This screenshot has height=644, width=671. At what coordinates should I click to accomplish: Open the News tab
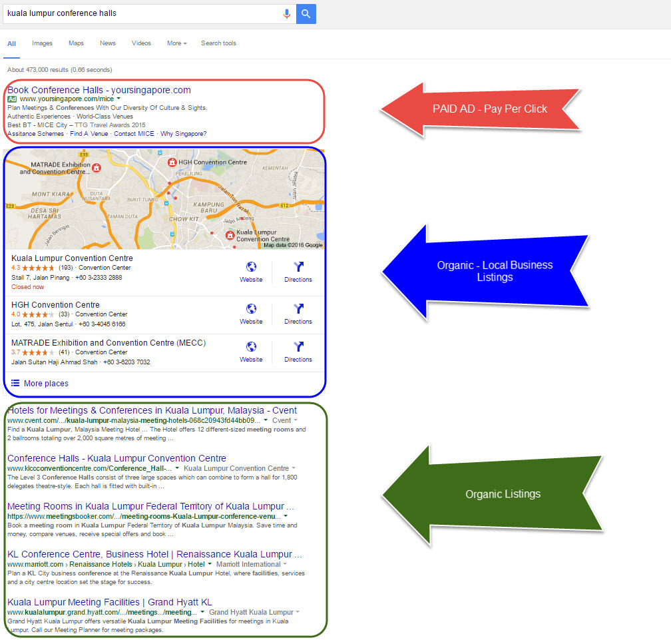click(x=108, y=43)
